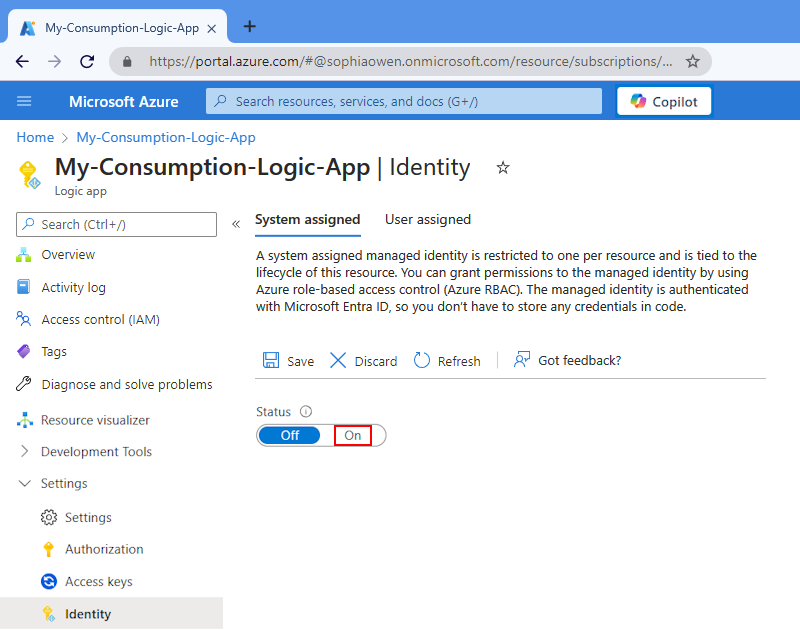The image size is (800, 630).
Task: Switch to the User assigned tab
Action: [428, 219]
